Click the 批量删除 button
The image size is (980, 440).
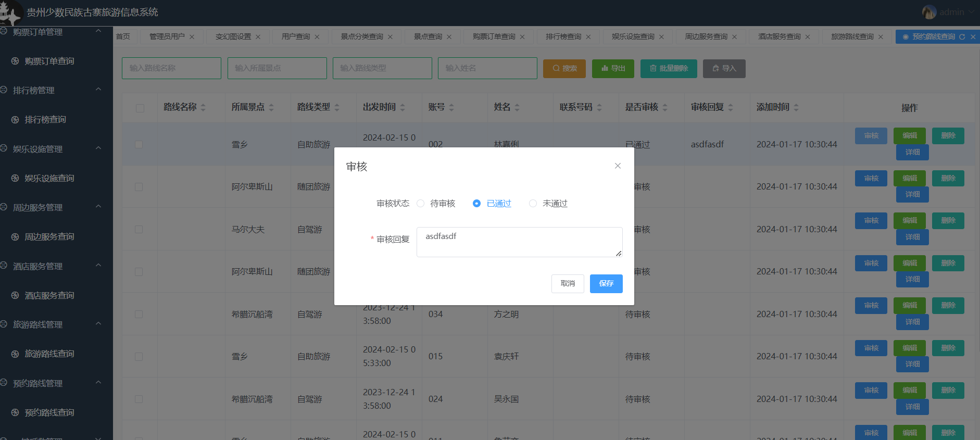point(669,68)
